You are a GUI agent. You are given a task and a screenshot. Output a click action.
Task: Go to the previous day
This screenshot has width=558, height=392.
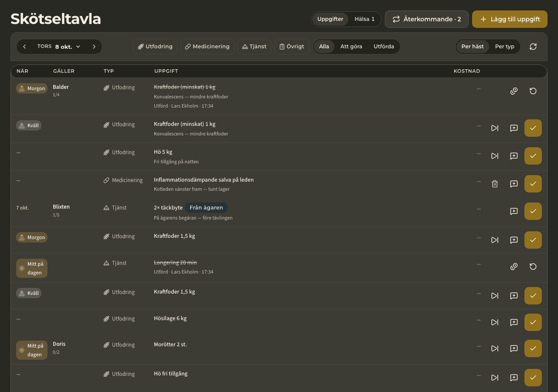click(24, 47)
